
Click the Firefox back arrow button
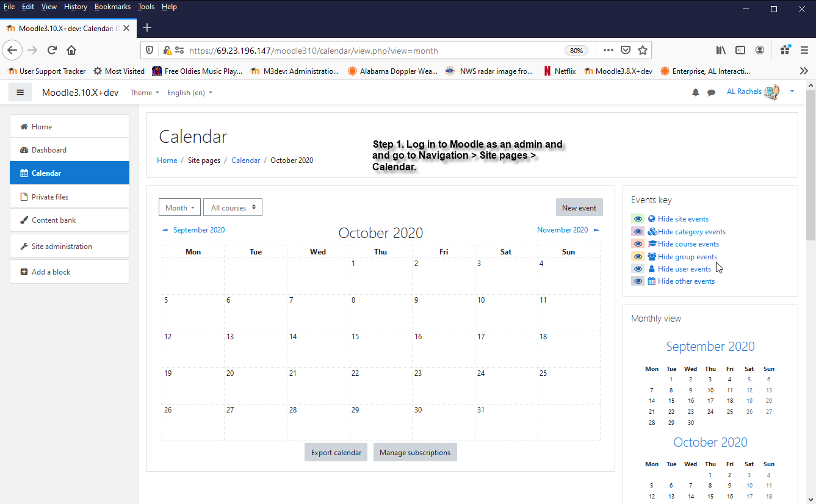click(x=13, y=50)
